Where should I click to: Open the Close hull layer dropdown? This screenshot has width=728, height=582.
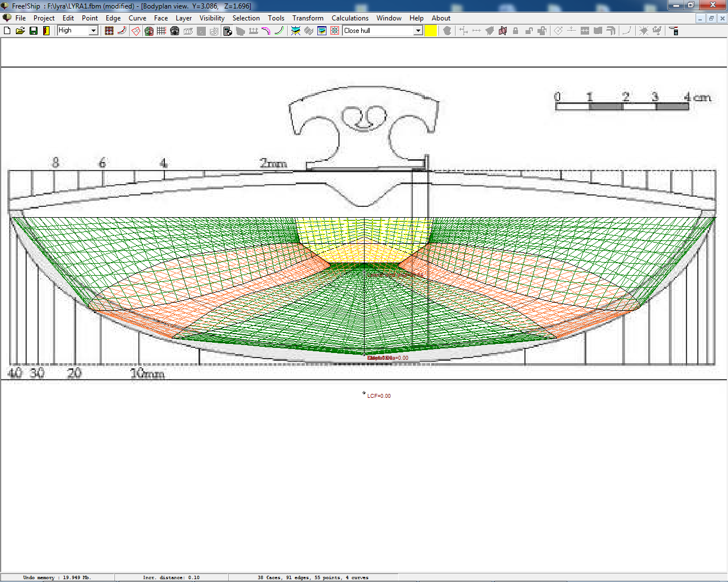pyautogui.click(x=418, y=31)
